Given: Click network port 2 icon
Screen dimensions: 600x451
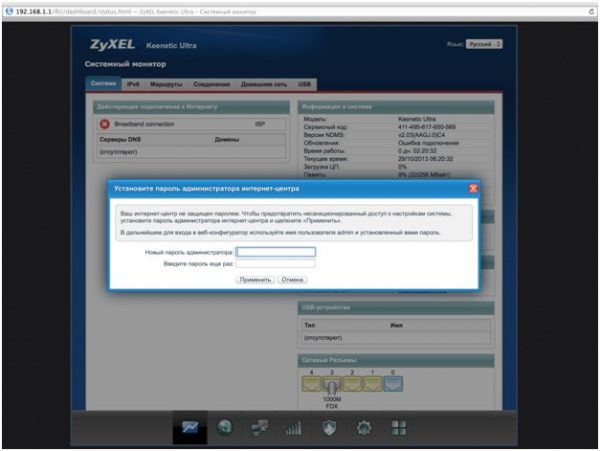Looking at the screenshot, I should (x=352, y=384).
